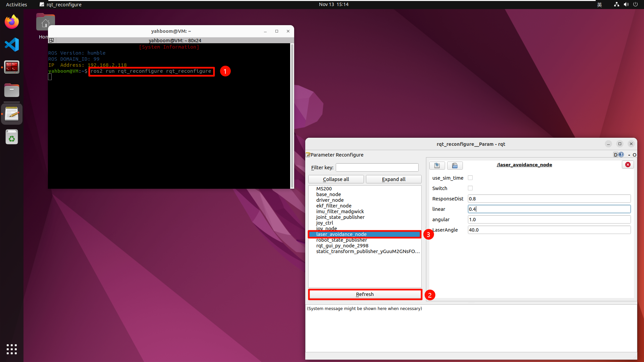Toggle the use_sim_time checkbox
Image resolution: width=644 pixels, height=362 pixels.
pos(470,178)
